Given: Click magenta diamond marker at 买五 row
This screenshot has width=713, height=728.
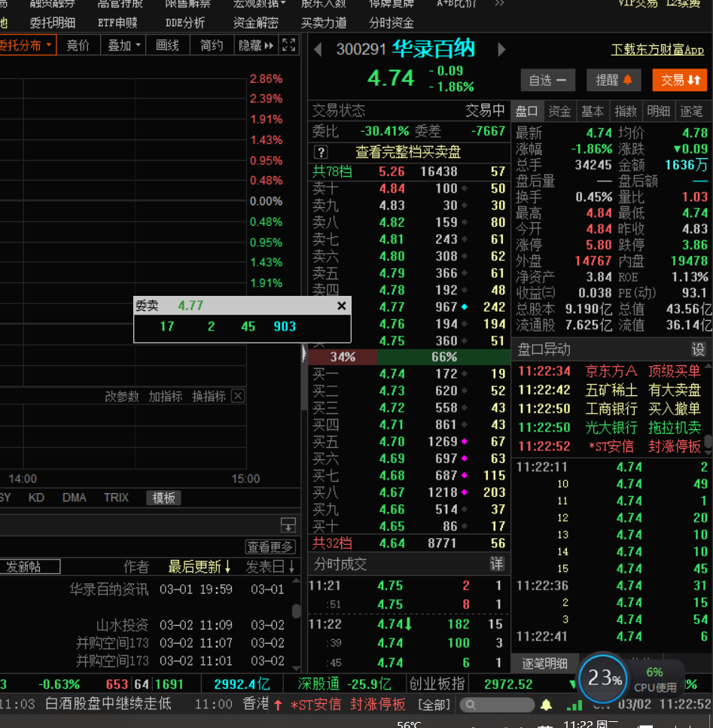Looking at the screenshot, I should click(x=465, y=441).
